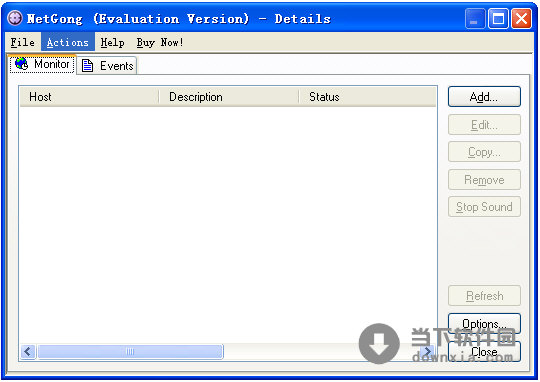The height and width of the screenshot is (382, 540).
Task: Click the Remove button
Action: pyautogui.click(x=484, y=179)
